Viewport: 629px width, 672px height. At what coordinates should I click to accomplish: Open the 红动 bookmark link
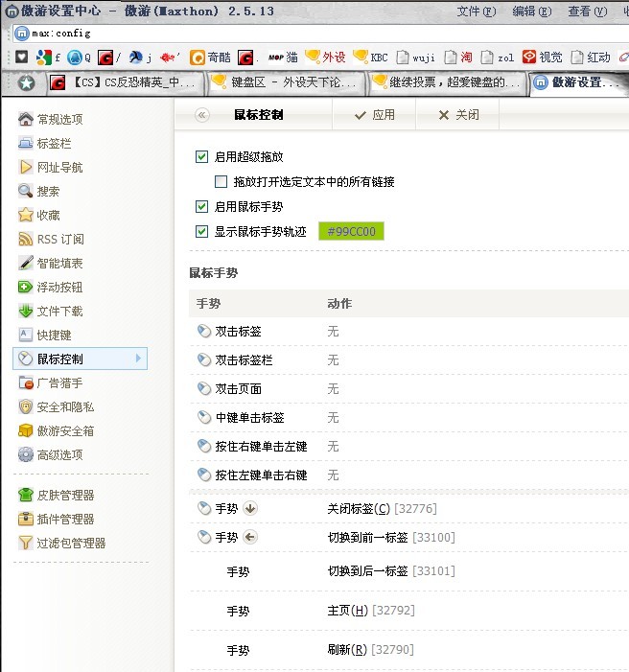(591, 57)
